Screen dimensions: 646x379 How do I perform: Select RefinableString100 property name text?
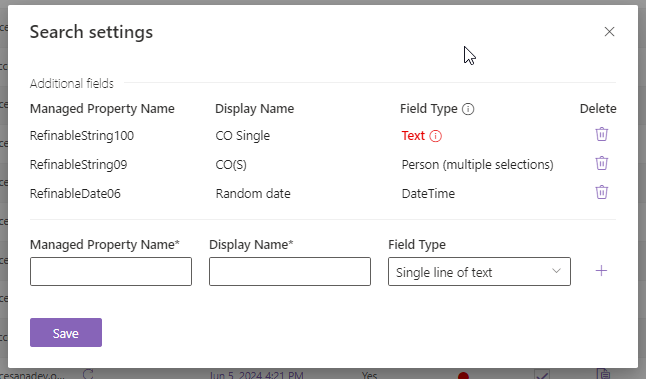[x=82, y=136]
